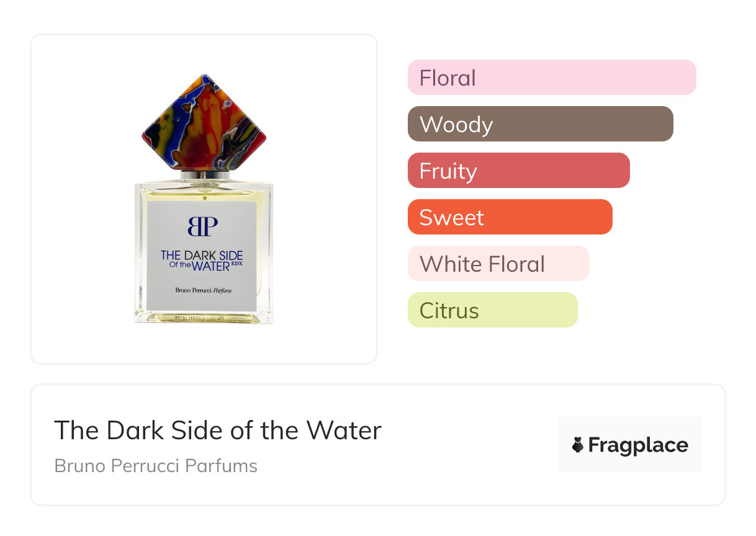The image size is (756, 536).
Task: Click the Fragplace perfume bottle icon
Action: (x=578, y=445)
